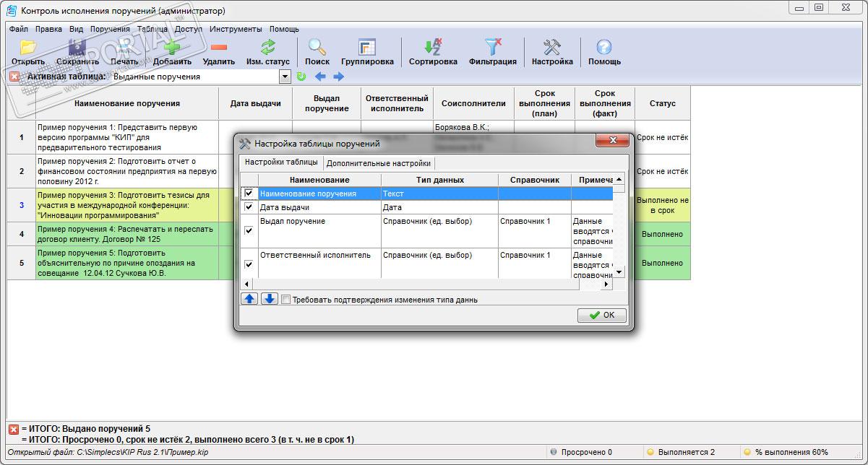The height and width of the screenshot is (465, 868).
Task: Open Помощь help icon
Action: [x=604, y=48]
